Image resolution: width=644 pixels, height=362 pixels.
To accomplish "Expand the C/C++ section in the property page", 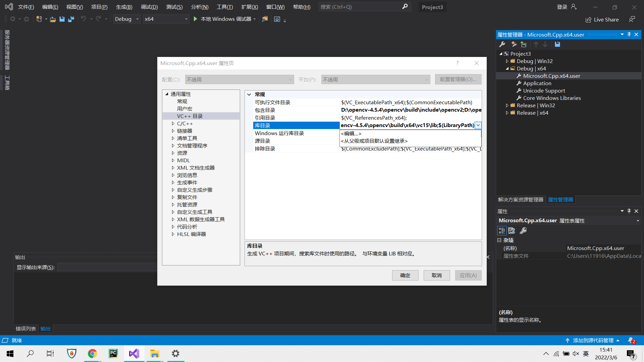I will (173, 123).
